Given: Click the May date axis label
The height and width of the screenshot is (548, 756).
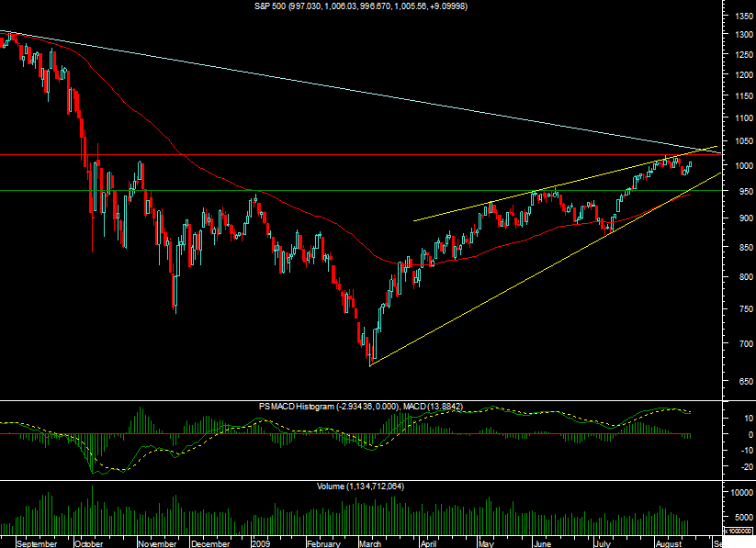Looking at the screenshot, I should [x=487, y=543].
